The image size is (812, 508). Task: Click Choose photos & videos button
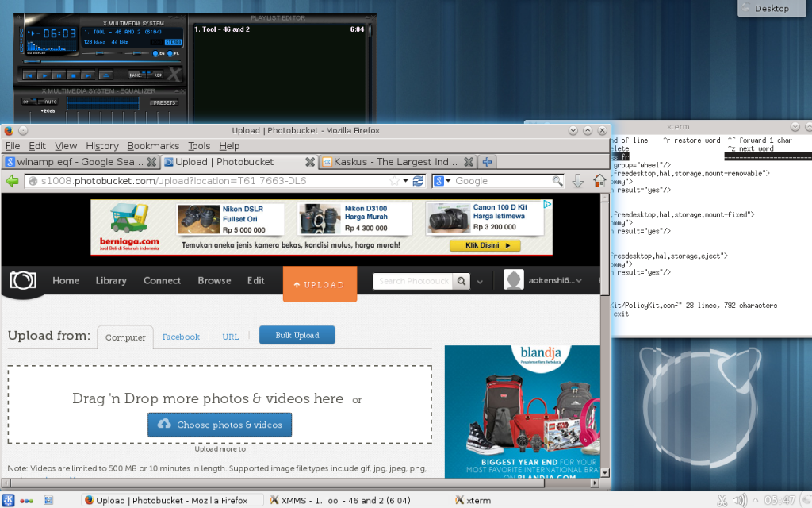[x=220, y=425]
